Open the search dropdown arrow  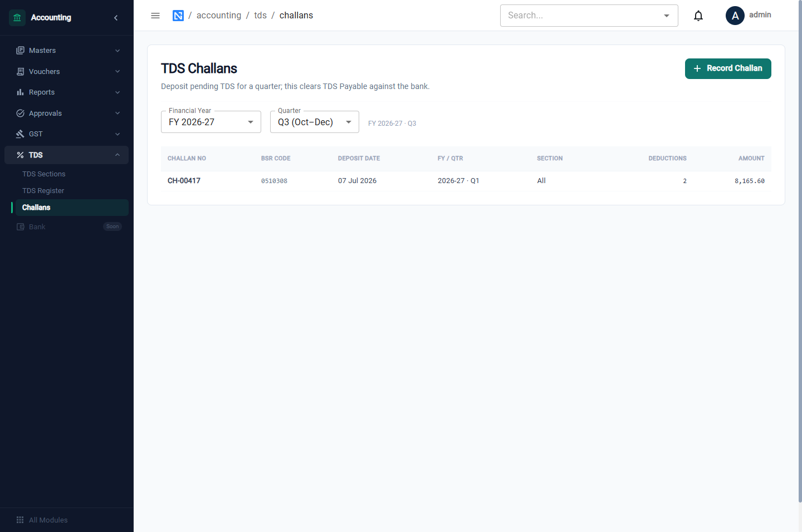tap(667, 16)
